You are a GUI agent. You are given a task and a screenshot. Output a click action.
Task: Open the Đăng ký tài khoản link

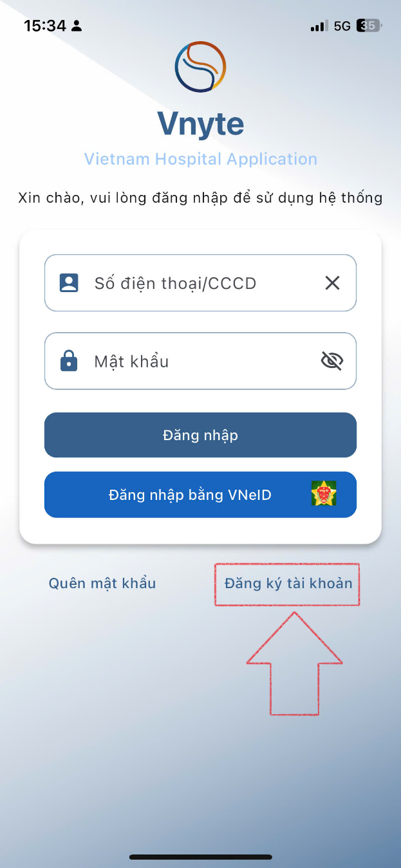click(x=288, y=584)
